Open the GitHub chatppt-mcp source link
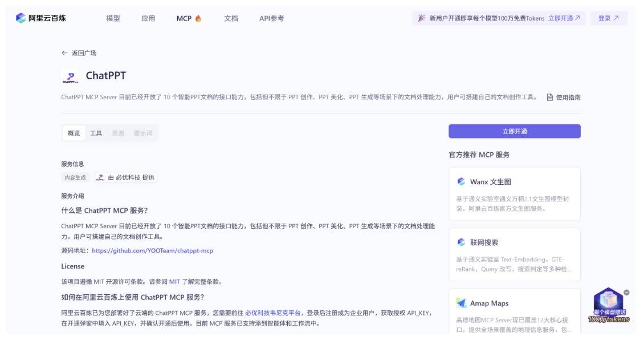Image resolution: width=644 pixels, height=340 pixels. [x=152, y=250]
